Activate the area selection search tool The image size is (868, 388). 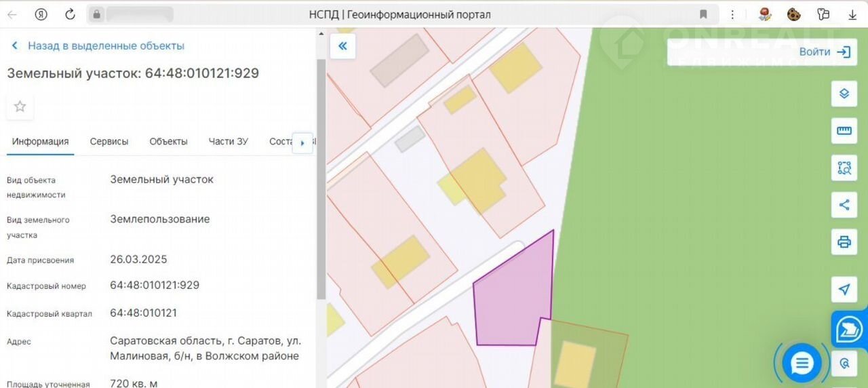coord(844,168)
